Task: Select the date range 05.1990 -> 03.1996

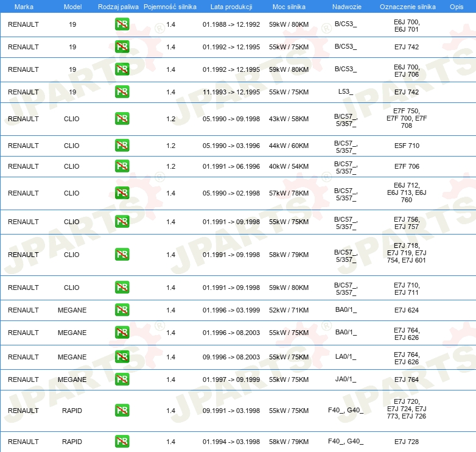Action: coord(231,146)
